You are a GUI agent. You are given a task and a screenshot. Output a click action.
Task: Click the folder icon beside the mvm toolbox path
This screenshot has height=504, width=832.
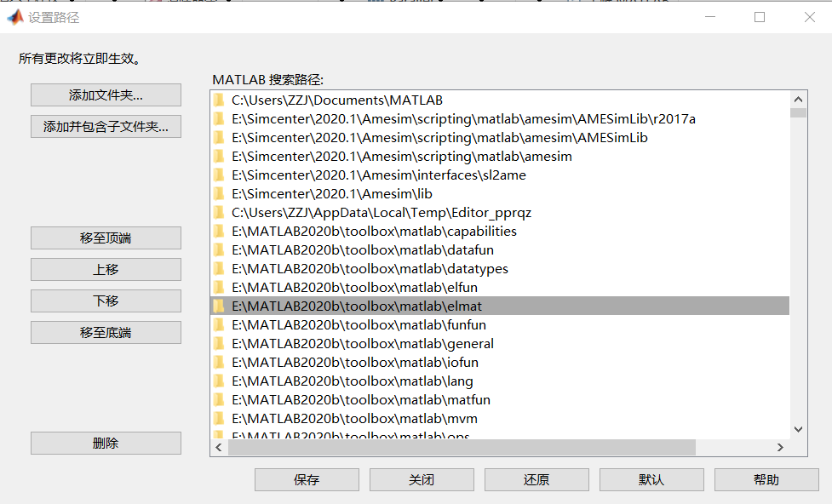coord(219,418)
